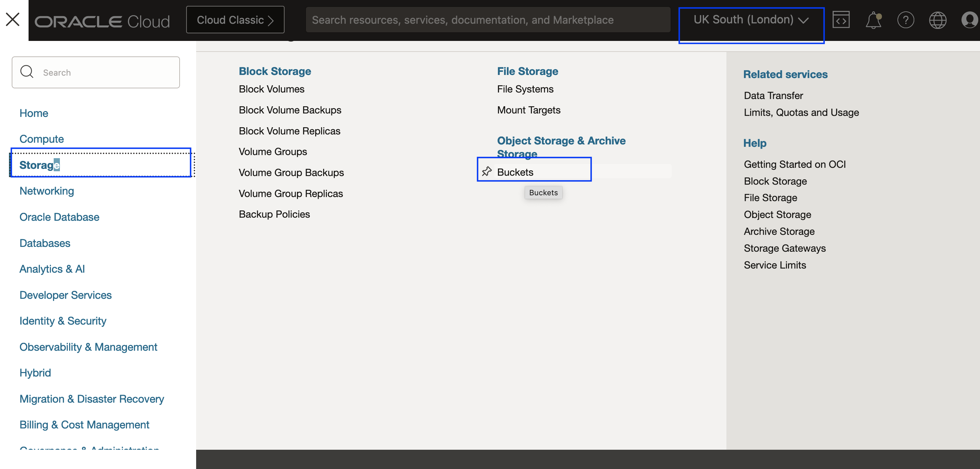Open Buckets under Object Storage
The height and width of the screenshot is (469, 980).
515,172
